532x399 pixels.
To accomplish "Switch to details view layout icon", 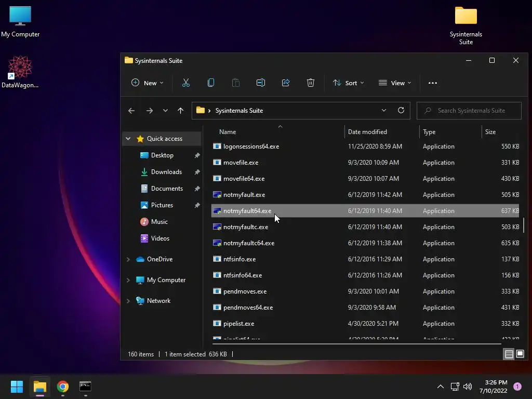I will pos(509,354).
